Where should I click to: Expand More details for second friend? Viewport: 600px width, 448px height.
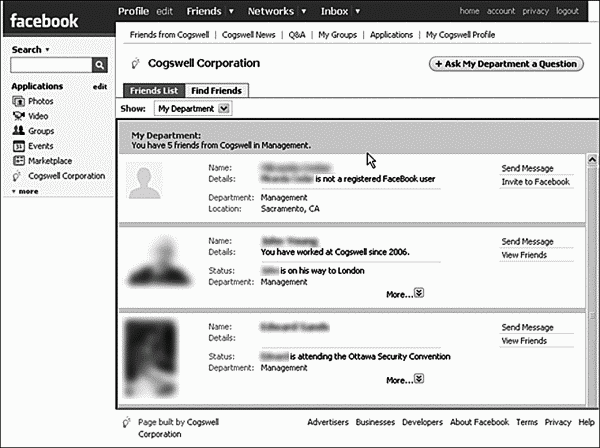click(x=419, y=293)
